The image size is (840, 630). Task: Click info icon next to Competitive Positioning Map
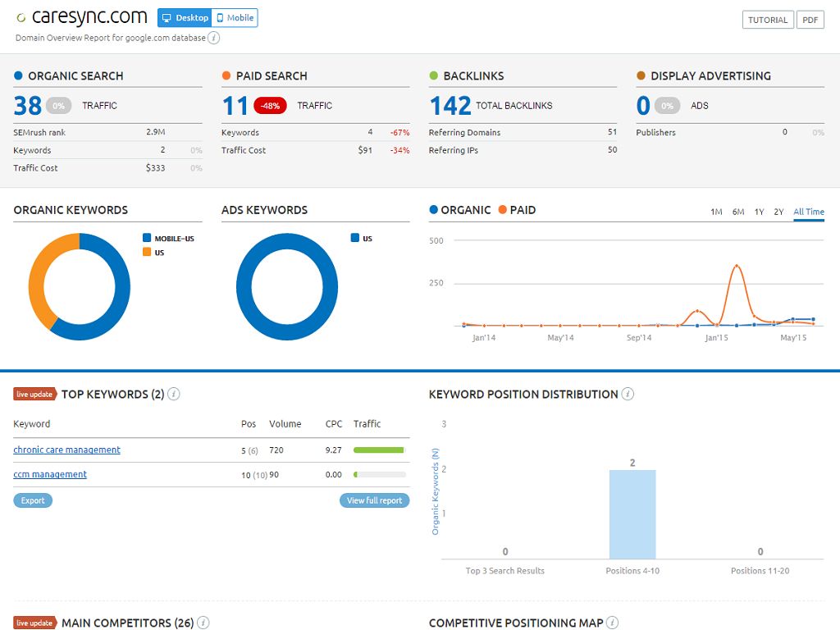point(612,623)
